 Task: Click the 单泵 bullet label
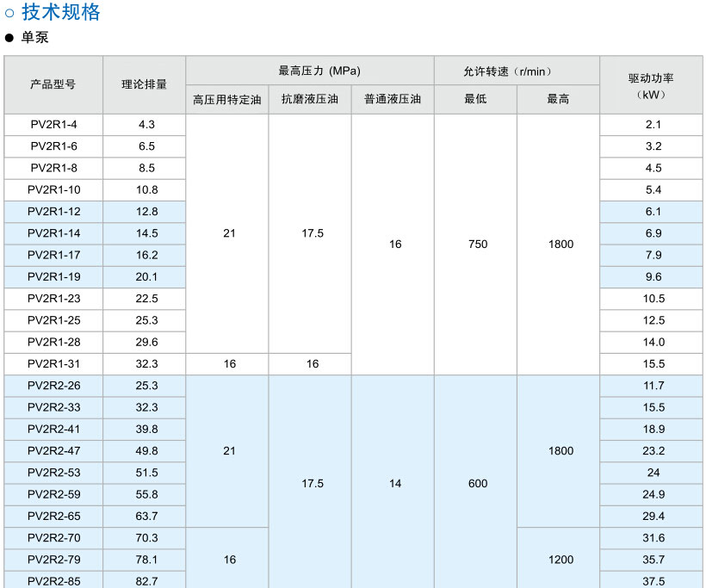coord(34,38)
